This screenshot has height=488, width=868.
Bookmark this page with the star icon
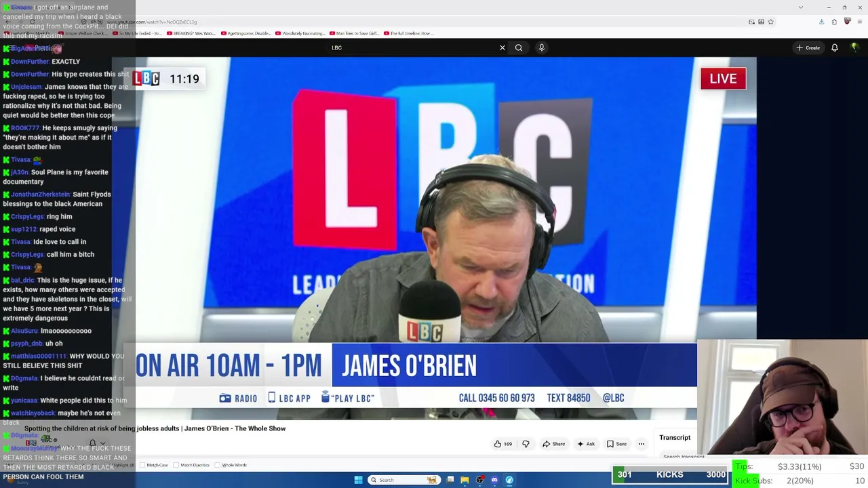[x=771, y=22]
